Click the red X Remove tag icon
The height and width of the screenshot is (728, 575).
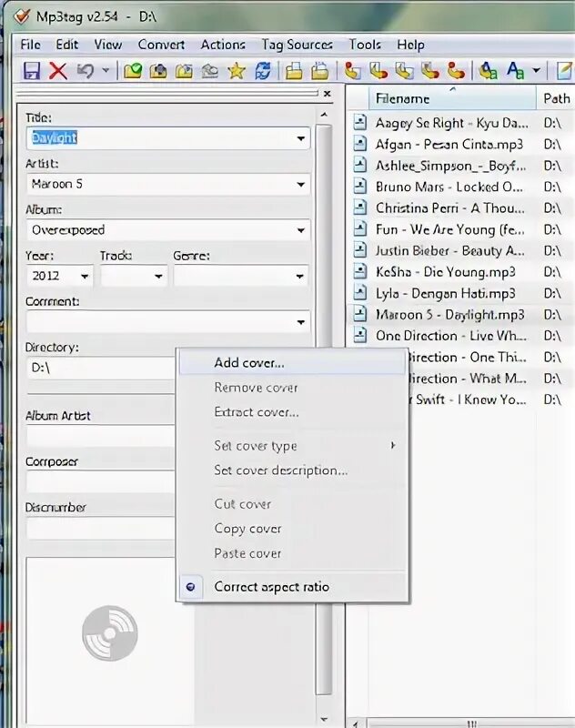pos(58,71)
